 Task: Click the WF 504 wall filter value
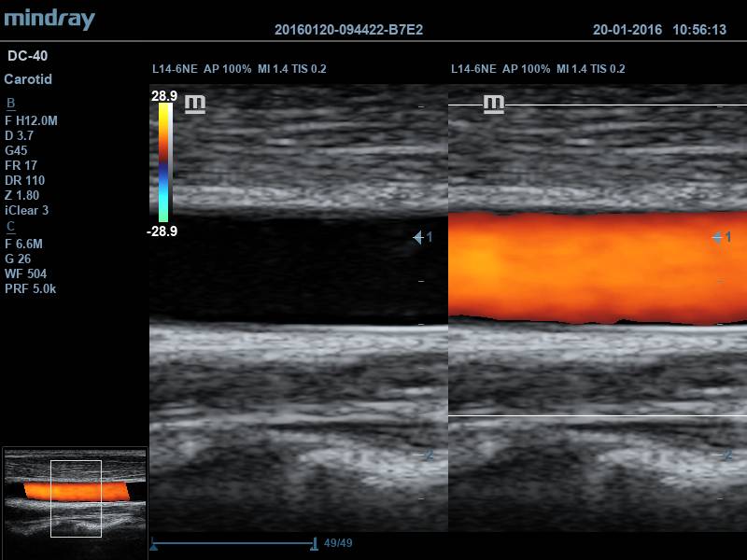26,273
